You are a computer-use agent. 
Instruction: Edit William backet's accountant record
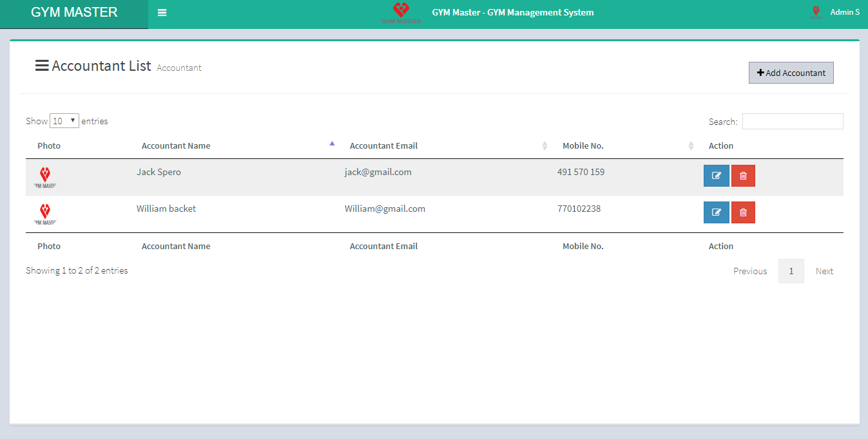click(x=716, y=212)
